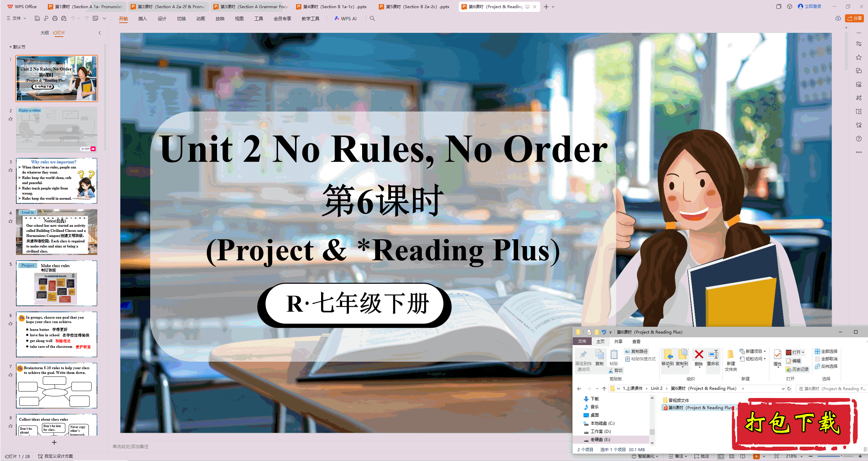Toggle star marker on slide 7 thumbnail
Viewport: 868px width, 461px height.
pos(11,375)
